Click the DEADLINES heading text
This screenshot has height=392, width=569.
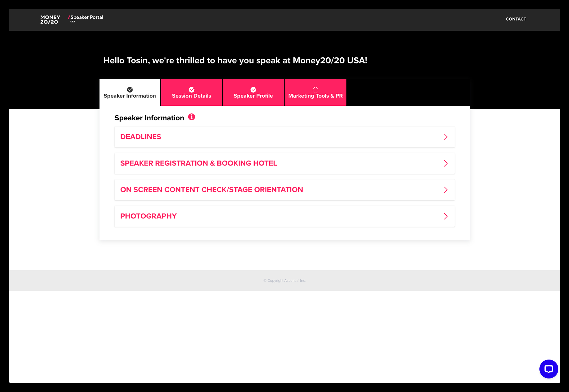pyautogui.click(x=141, y=137)
